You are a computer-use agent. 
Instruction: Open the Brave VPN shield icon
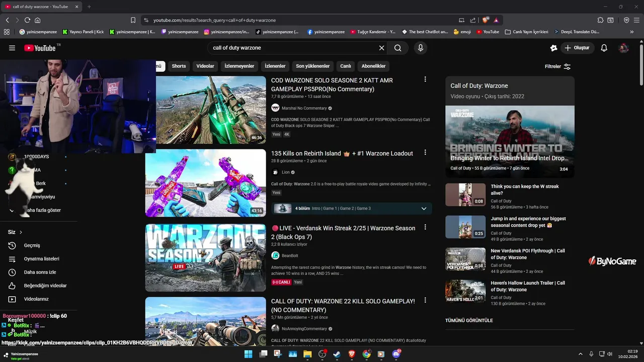[x=626, y=20]
